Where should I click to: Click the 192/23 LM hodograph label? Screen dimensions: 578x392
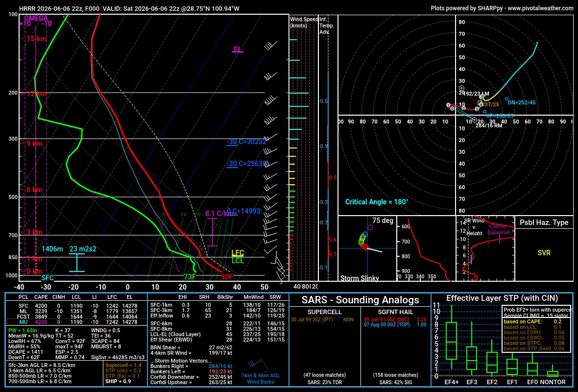point(476,94)
